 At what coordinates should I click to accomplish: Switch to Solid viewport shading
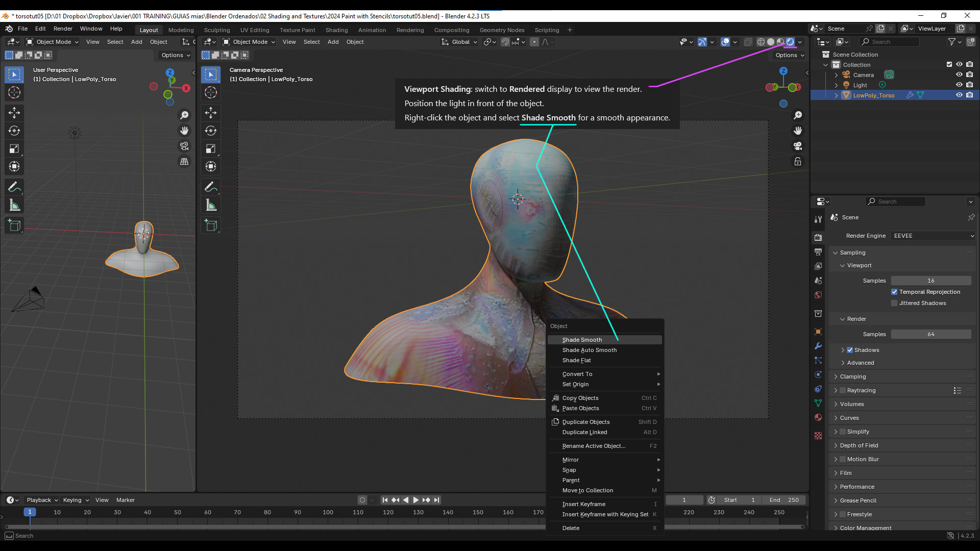(771, 42)
